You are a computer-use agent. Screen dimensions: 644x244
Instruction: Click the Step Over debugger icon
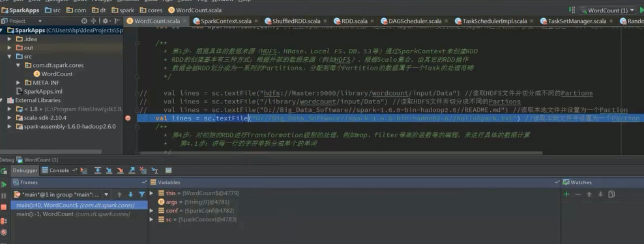coord(98,170)
